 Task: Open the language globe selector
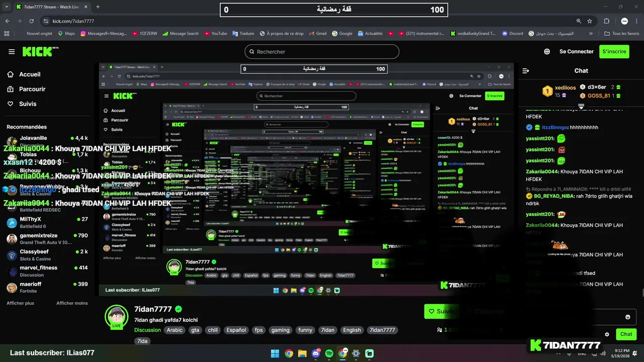click(547, 52)
